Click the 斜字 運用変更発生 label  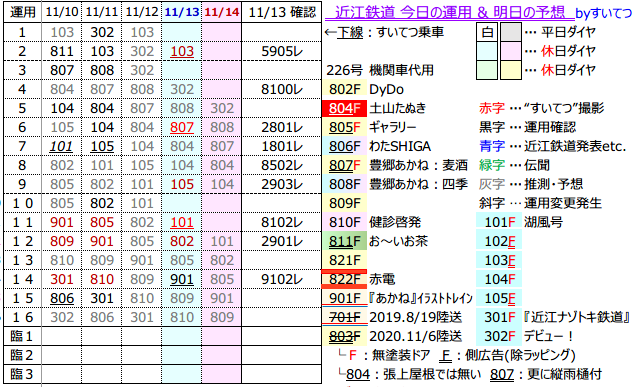540,203
